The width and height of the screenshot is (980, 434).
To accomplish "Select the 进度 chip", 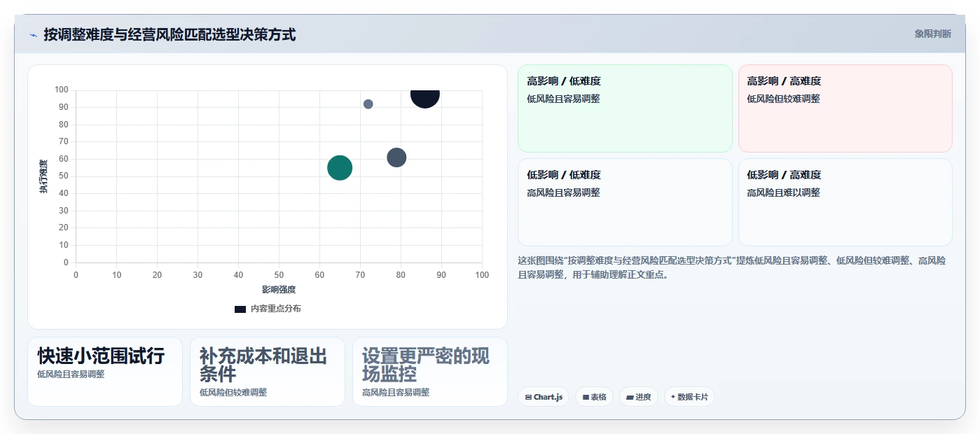I will point(639,397).
